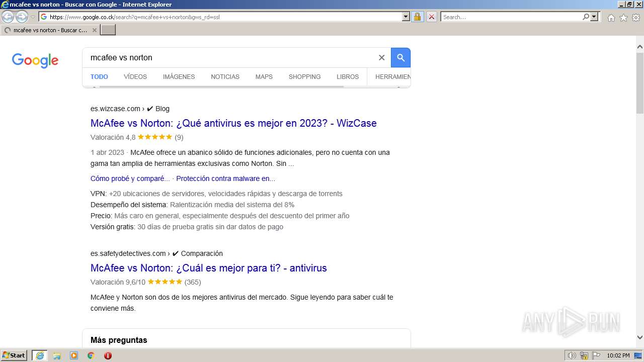Switch to the LIBROS tab

click(x=348, y=77)
